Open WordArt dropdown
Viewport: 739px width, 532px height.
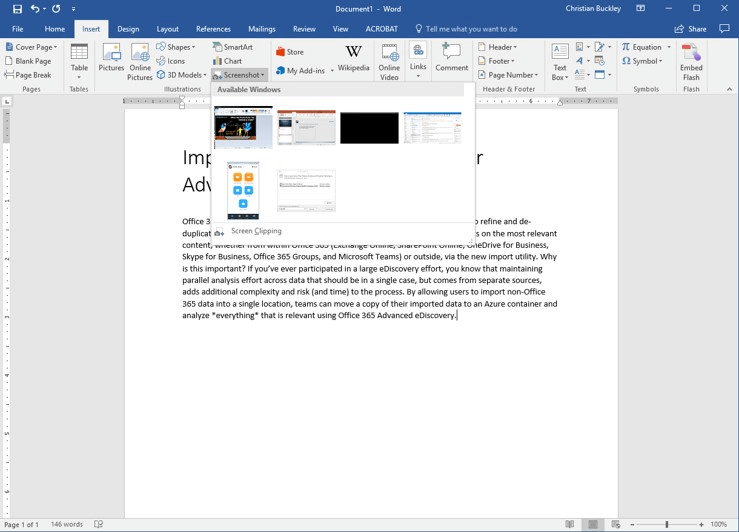tap(583, 61)
